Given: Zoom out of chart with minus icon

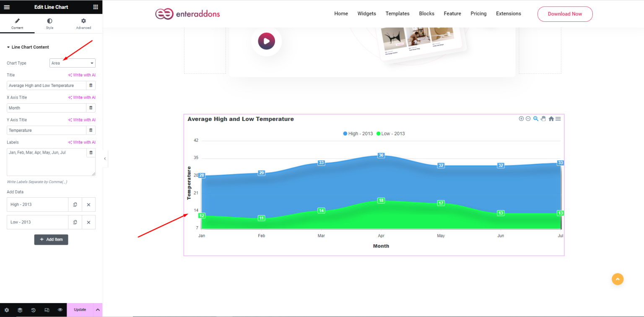Looking at the screenshot, I should [528, 119].
